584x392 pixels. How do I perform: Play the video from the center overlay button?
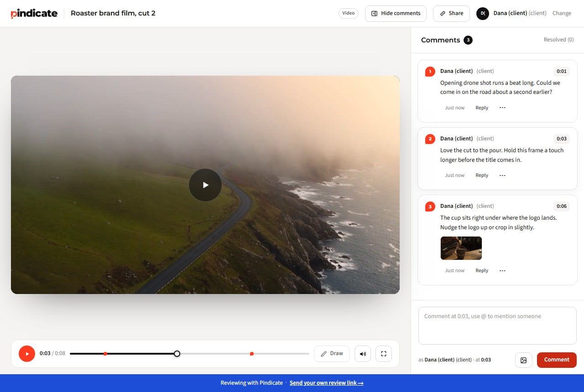tap(205, 185)
